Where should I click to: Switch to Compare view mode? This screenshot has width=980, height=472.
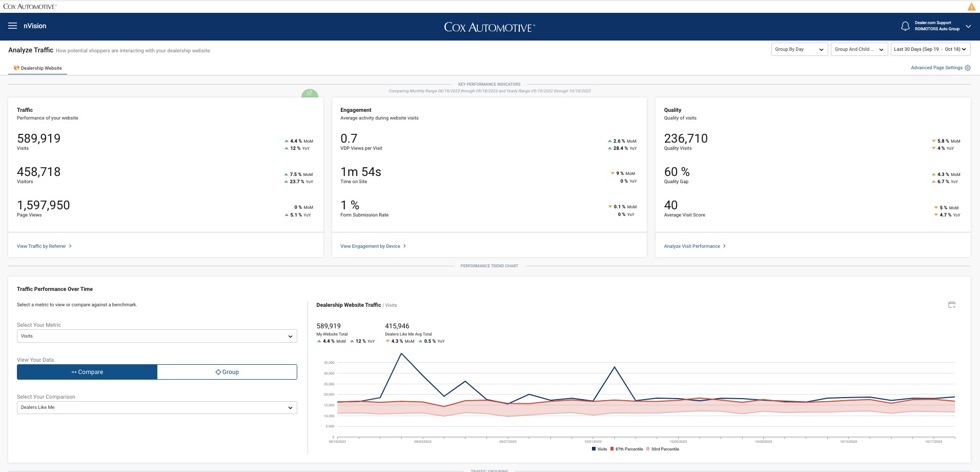[x=87, y=372]
